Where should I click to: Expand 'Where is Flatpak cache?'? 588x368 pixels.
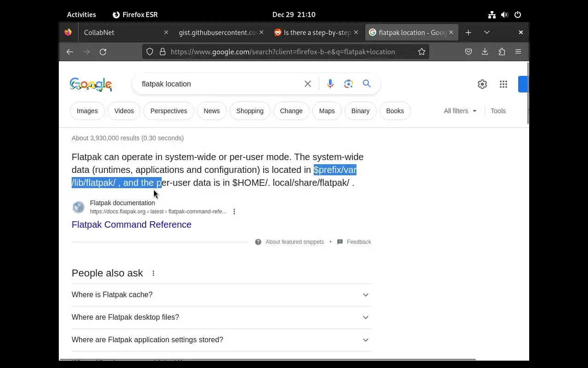(x=221, y=295)
